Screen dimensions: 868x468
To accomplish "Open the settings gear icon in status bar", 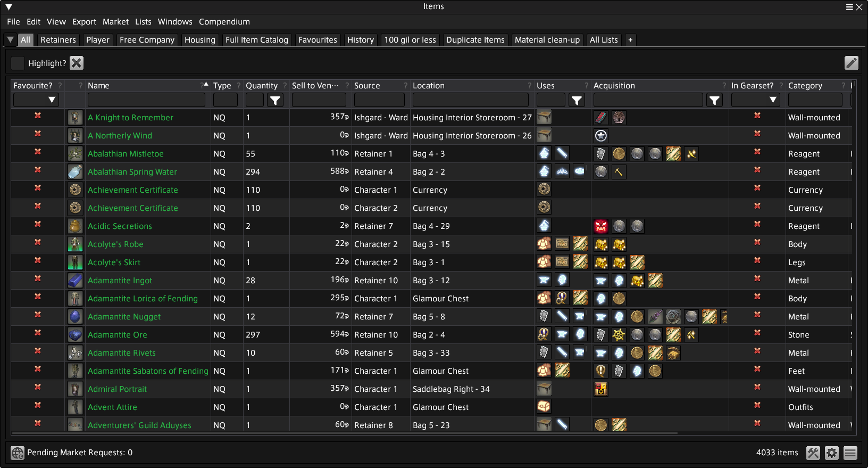I will (832, 453).
